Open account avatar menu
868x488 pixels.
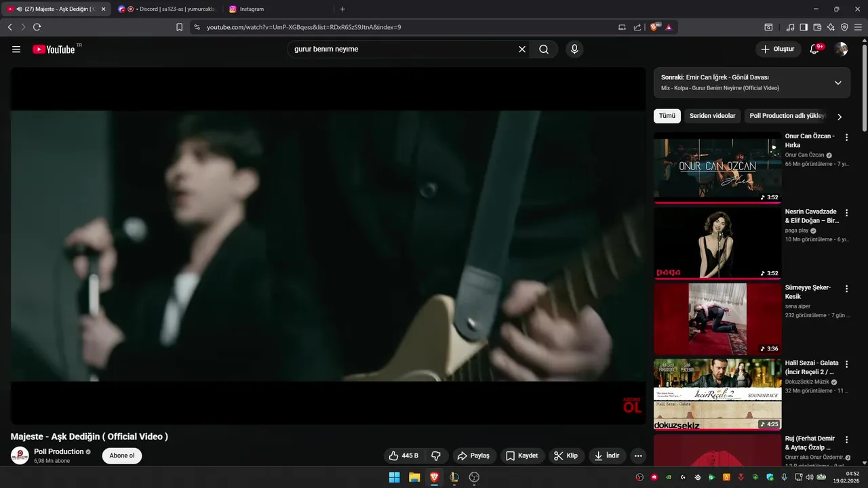click(841, 49)
